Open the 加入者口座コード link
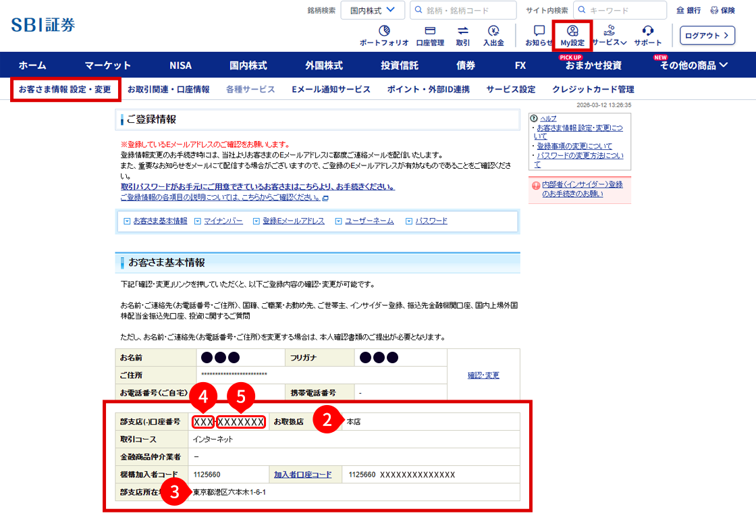 [x=302, y=475]
